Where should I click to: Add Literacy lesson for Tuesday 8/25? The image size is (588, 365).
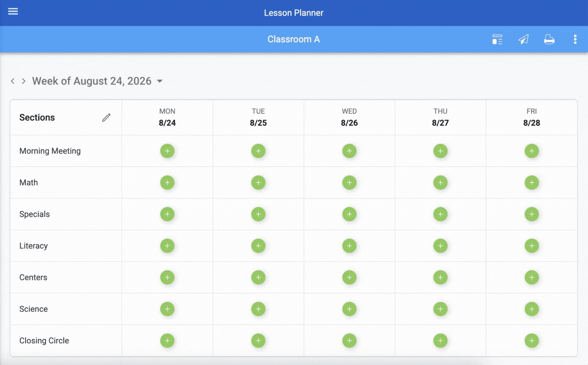[258, 246]
